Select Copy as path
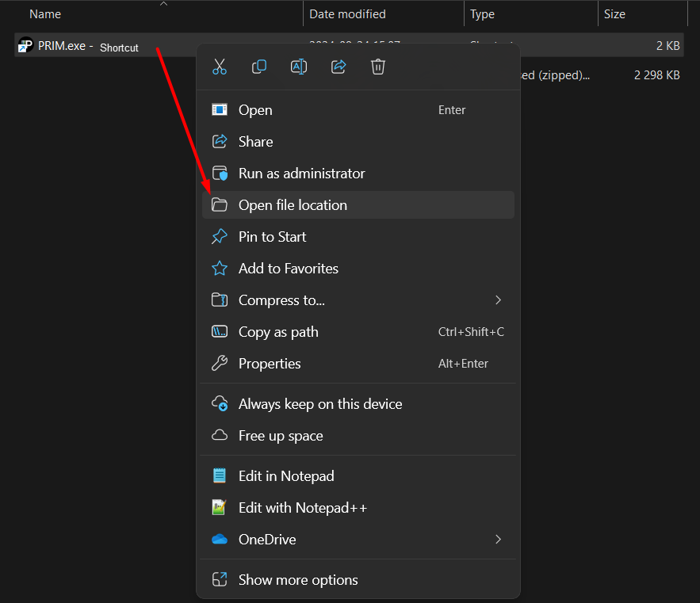The image size is (700, 603). coord(278,332)
